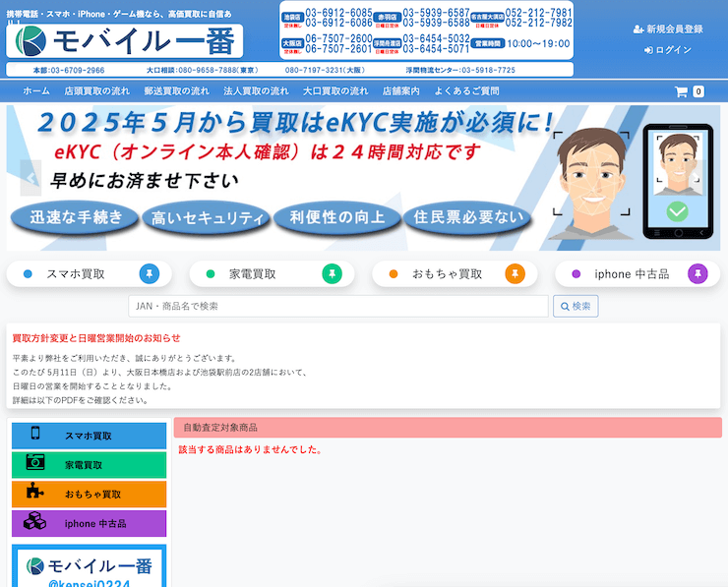The width and height of the screenshot is (728, 587).
Task: Open sidebar 家電買取 green label
Action: (x=84, y=465)
